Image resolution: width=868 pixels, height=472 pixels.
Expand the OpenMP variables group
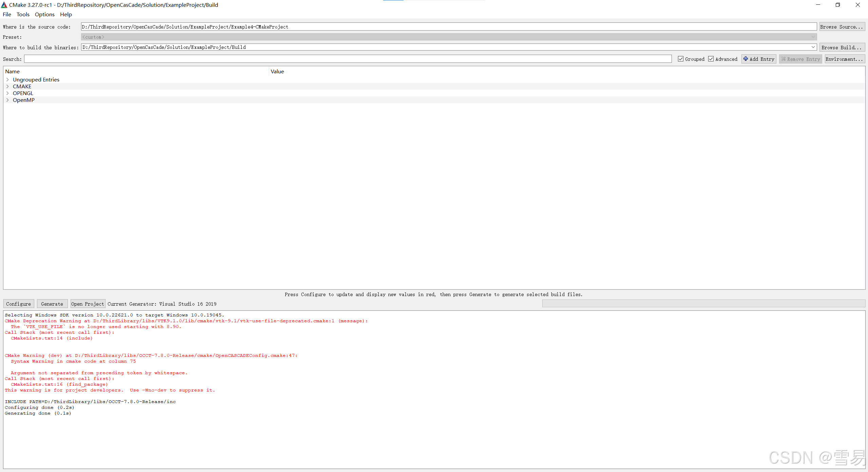click(7, 100)
